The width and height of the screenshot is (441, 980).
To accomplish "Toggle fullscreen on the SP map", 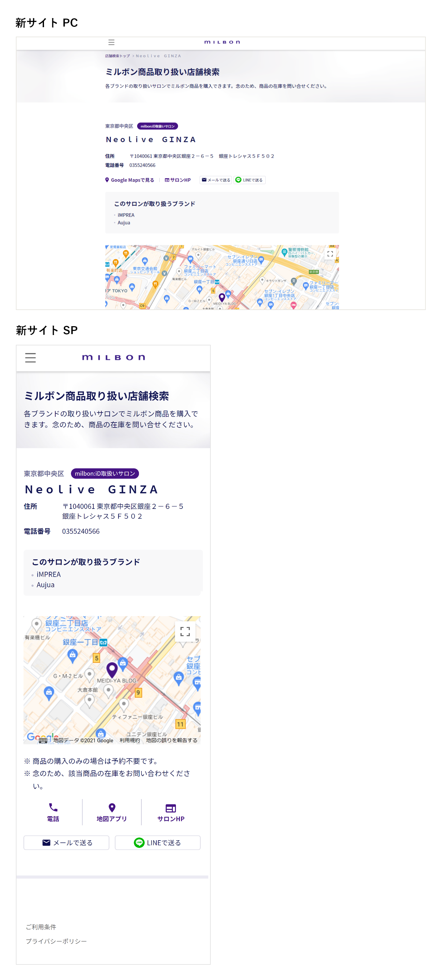I will (185, 632).
